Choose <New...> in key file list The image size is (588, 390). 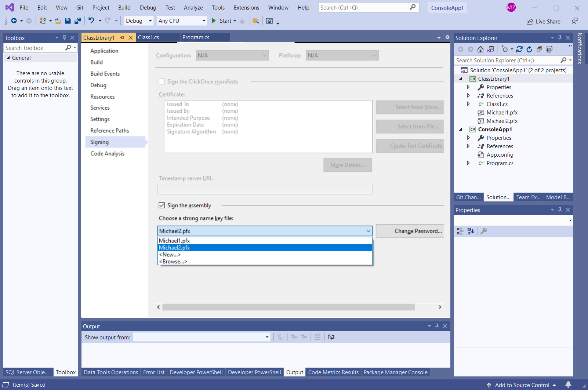pos(265,255)
